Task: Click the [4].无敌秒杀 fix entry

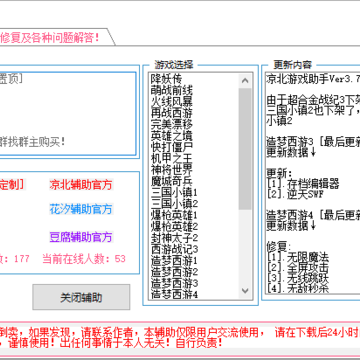Action: 297,289
